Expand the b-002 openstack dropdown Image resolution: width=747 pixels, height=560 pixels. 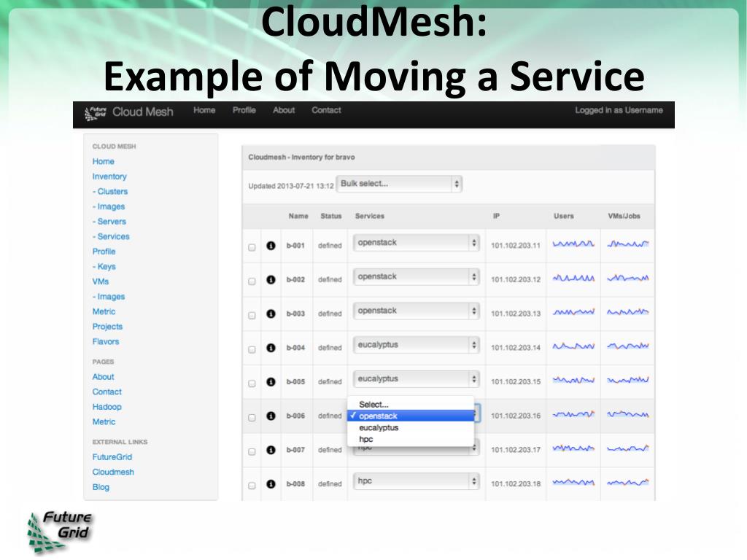(416, 276)
